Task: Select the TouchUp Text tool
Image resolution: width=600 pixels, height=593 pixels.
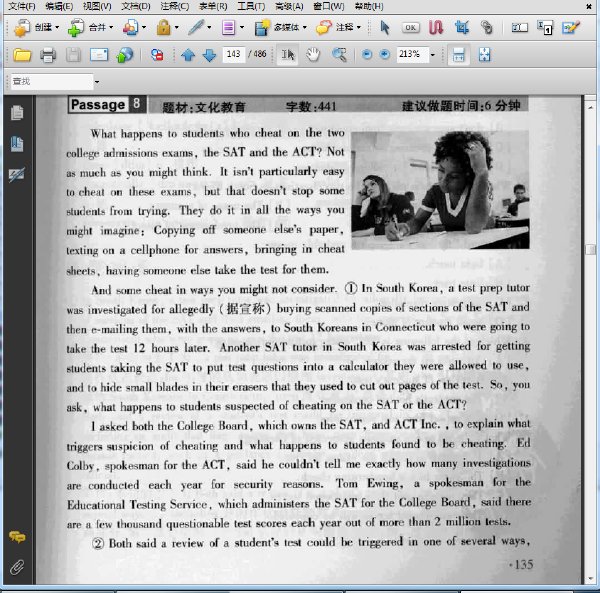Action: (544, 28)
